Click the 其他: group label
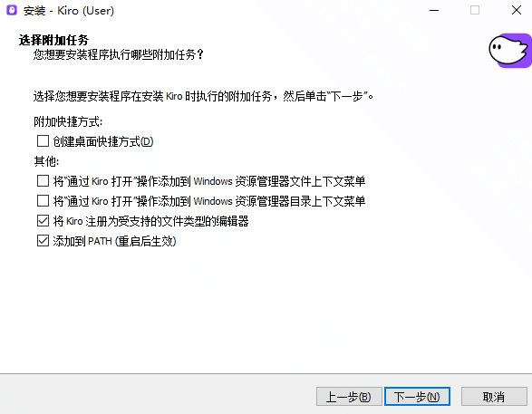 (x=46, y=161)
